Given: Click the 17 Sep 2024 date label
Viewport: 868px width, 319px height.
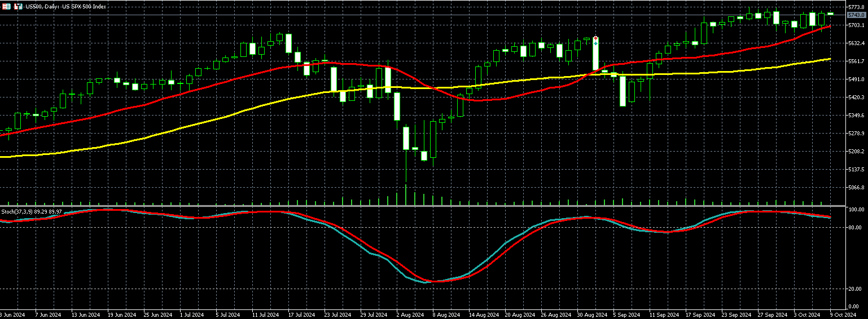Looking at the screenshot, I should [x=700, y=314].
